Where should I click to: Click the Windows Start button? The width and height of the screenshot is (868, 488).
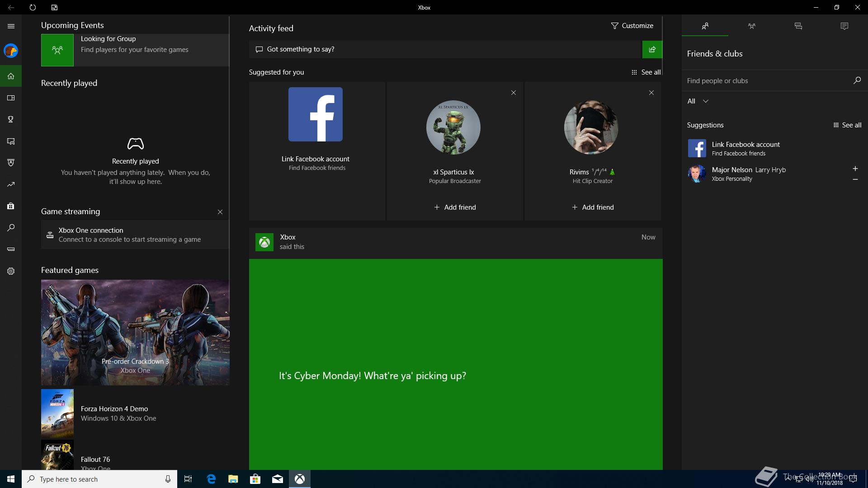[x=11, y=479]
